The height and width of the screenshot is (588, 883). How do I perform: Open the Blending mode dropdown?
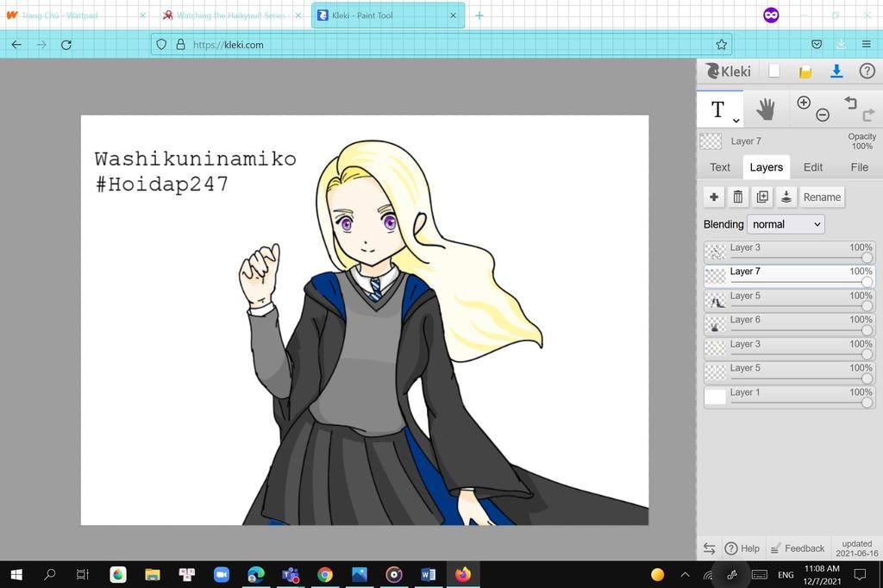786,224
